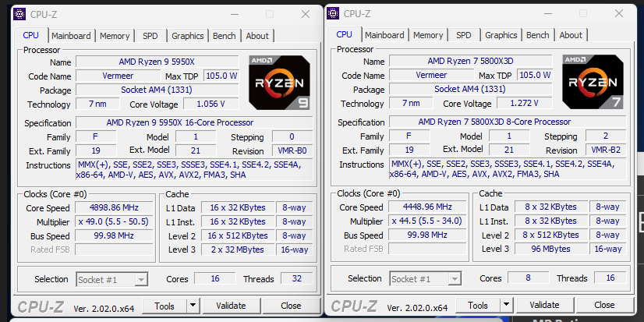Click core speed value 4448.96 MHz
The image size is (644, 322).
tap(427, 207)
